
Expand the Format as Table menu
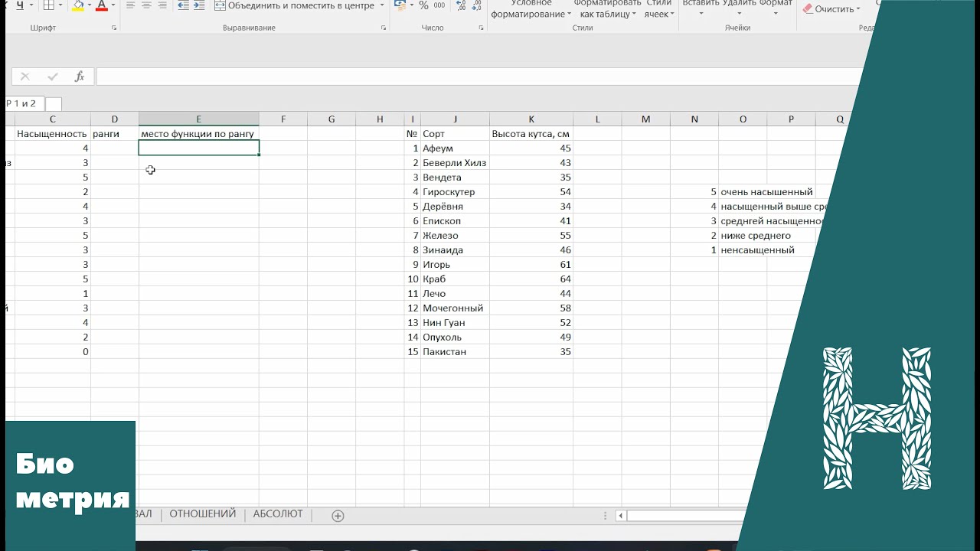608,9
